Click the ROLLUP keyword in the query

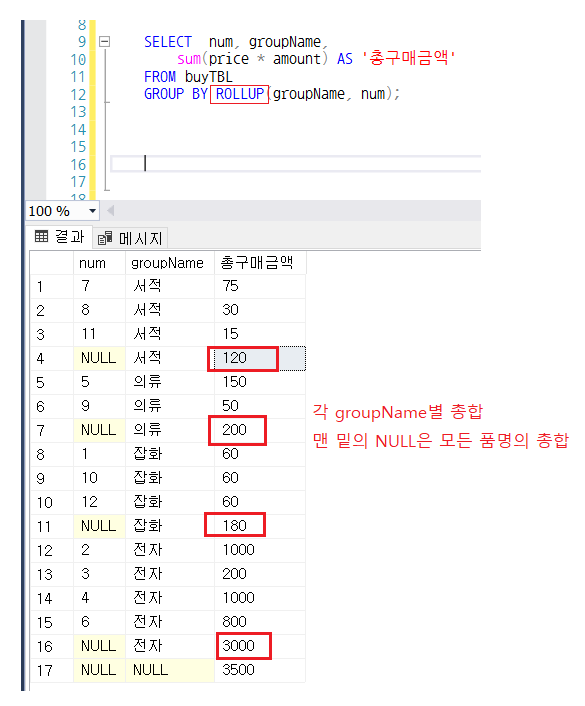click(x=240, y=94)
